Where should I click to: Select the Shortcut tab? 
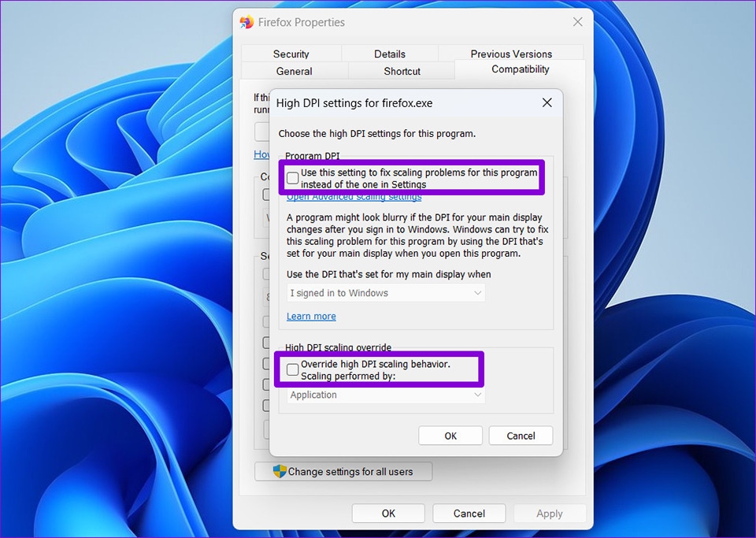coord(401,70)
